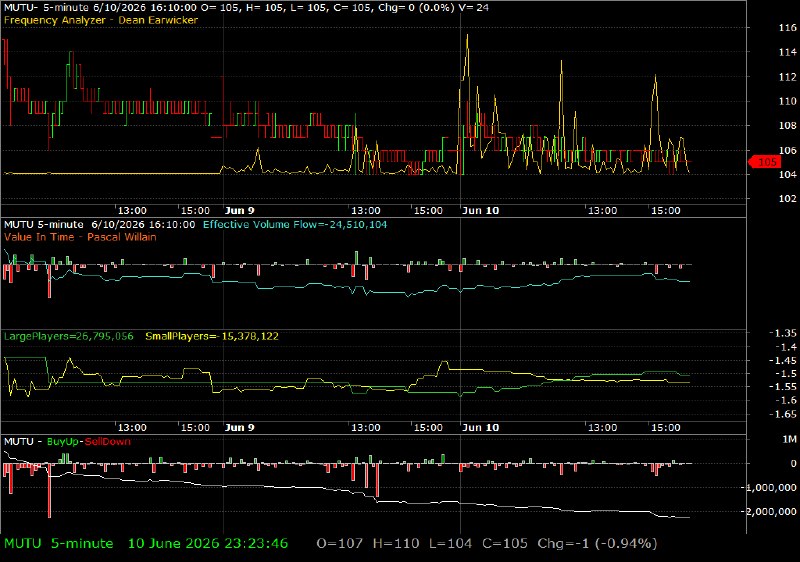Click the 'C=105' close value in the status bar
Screen dimensions: 800x562
pyautogui.click(x=505, y=544)
